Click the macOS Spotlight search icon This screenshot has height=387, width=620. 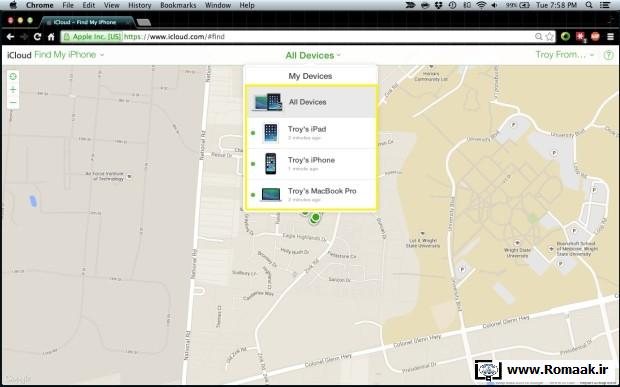click(589, 5)
